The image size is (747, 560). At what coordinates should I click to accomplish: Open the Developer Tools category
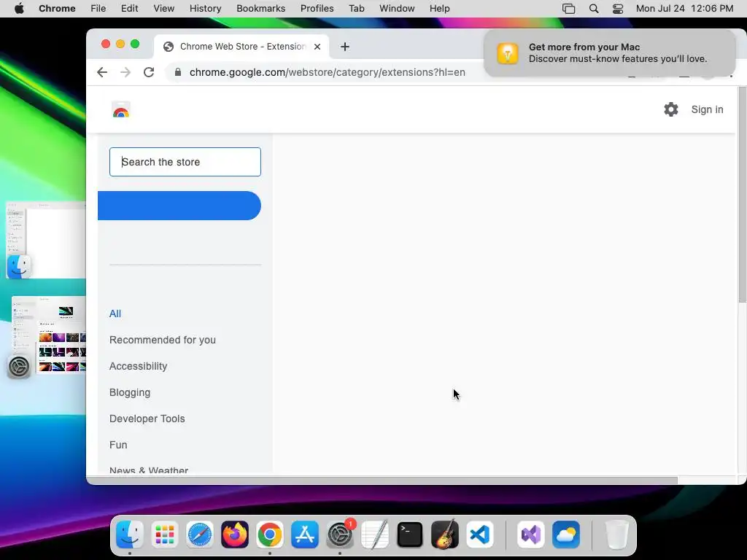tap(147, 419)
